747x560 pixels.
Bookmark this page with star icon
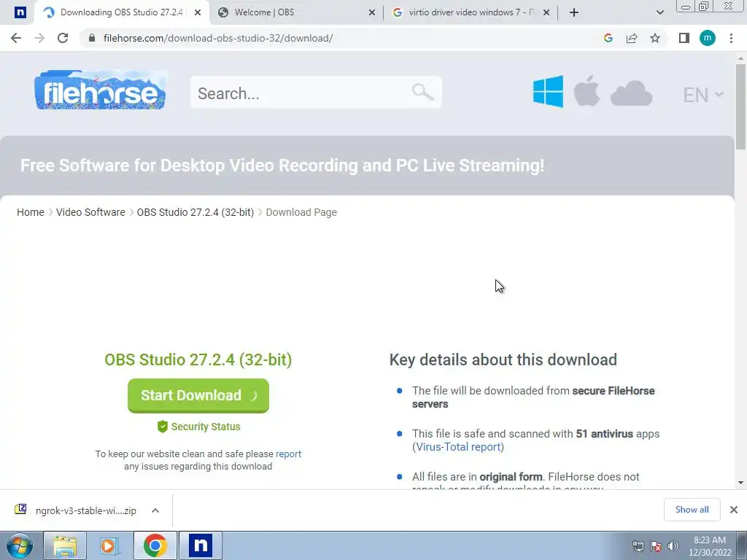coord(655,38)
